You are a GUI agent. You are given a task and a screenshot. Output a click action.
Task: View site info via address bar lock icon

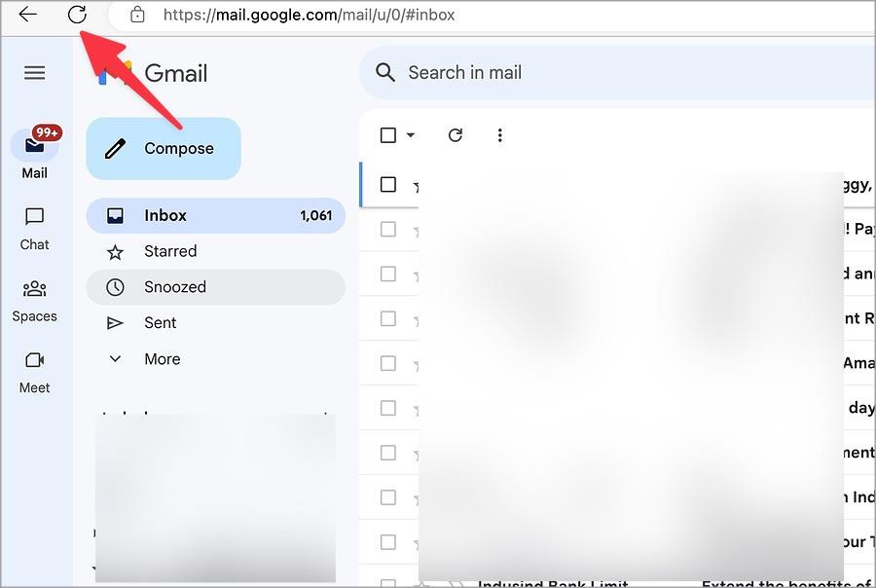coord(137,15)
